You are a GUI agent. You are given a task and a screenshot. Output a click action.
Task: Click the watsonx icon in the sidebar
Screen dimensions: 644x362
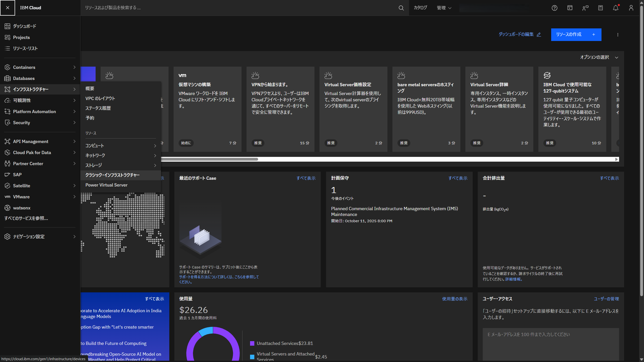coord(7,208)
